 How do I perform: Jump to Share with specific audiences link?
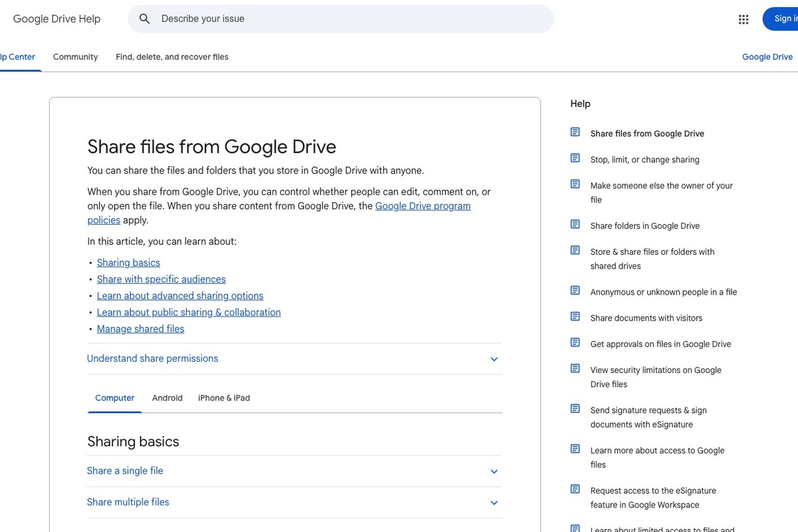(161, 279)
